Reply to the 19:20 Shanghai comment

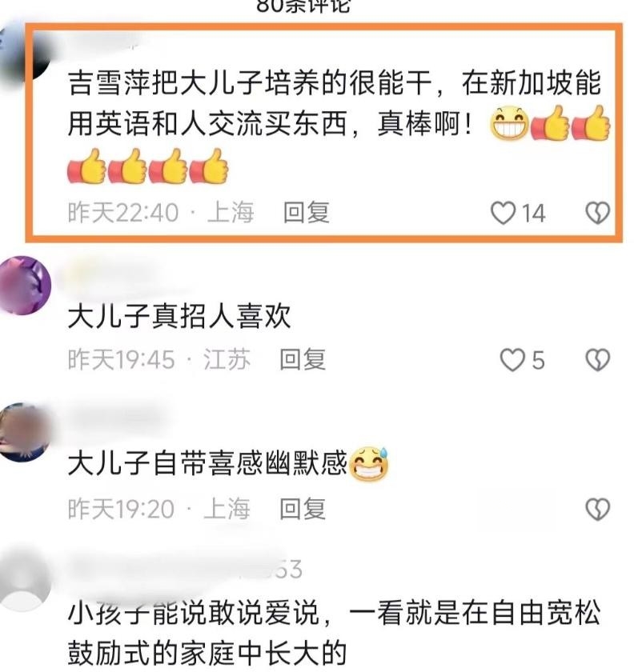[x=303, y=509]
